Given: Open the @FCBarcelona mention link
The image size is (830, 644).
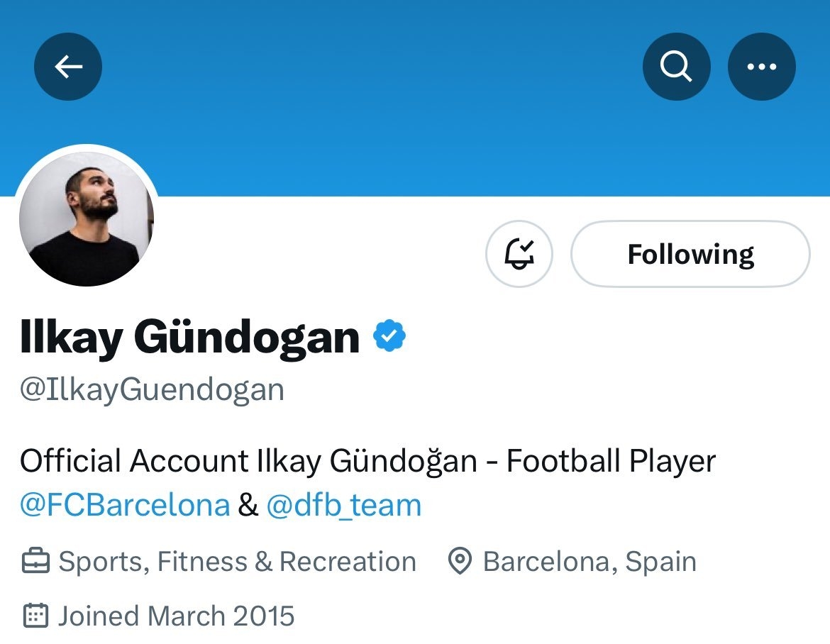Looking at the screenshot, I should coord(125,506).
